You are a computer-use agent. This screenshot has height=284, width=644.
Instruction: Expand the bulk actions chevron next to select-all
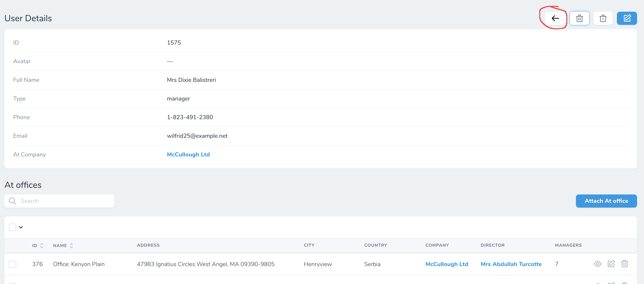pos(21,227)
